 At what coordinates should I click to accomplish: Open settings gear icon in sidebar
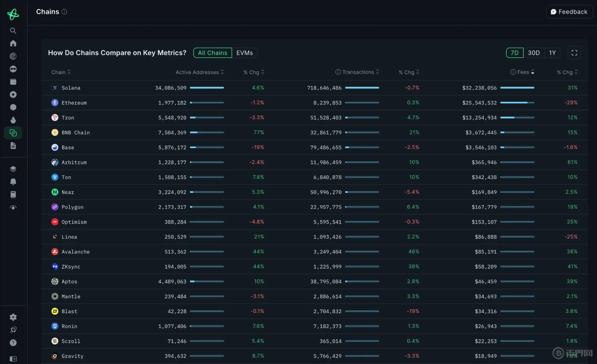click(x=13, y=317)
